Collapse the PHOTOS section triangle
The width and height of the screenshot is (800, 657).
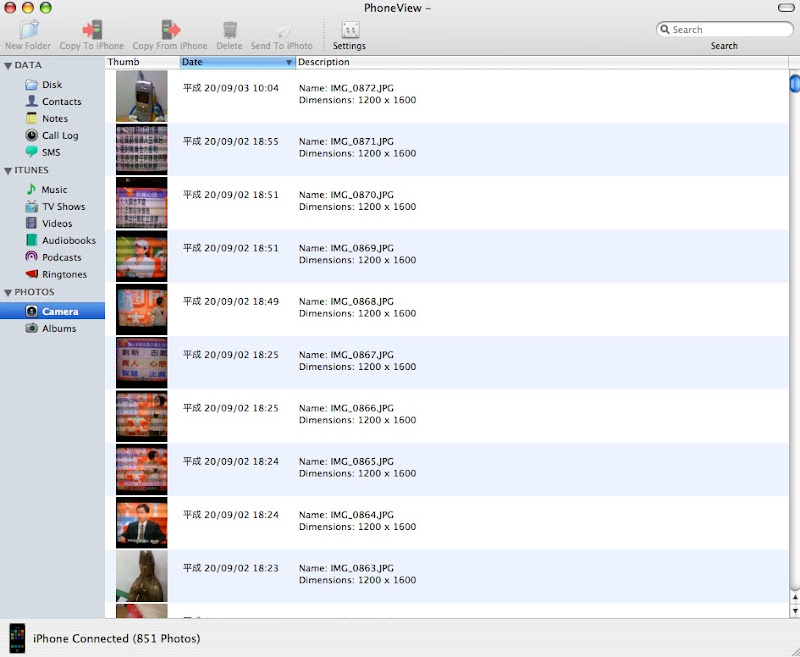[8, 293]
